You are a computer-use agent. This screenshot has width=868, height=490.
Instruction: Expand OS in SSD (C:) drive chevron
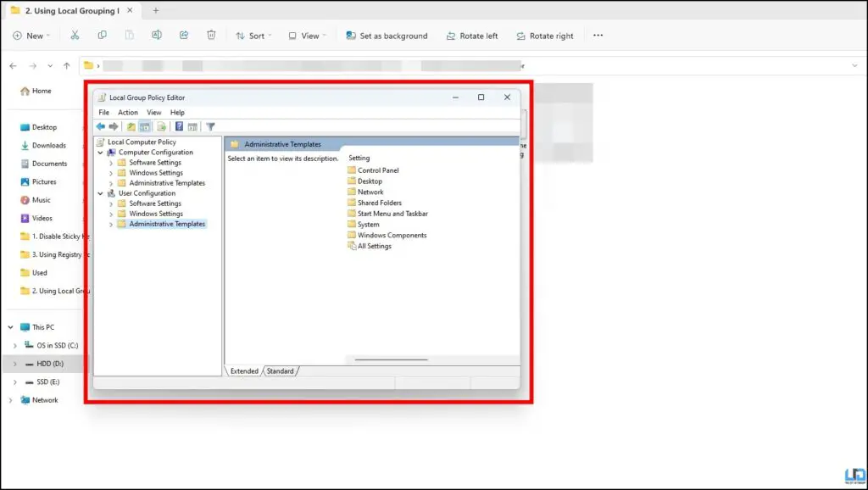(15, 346)
